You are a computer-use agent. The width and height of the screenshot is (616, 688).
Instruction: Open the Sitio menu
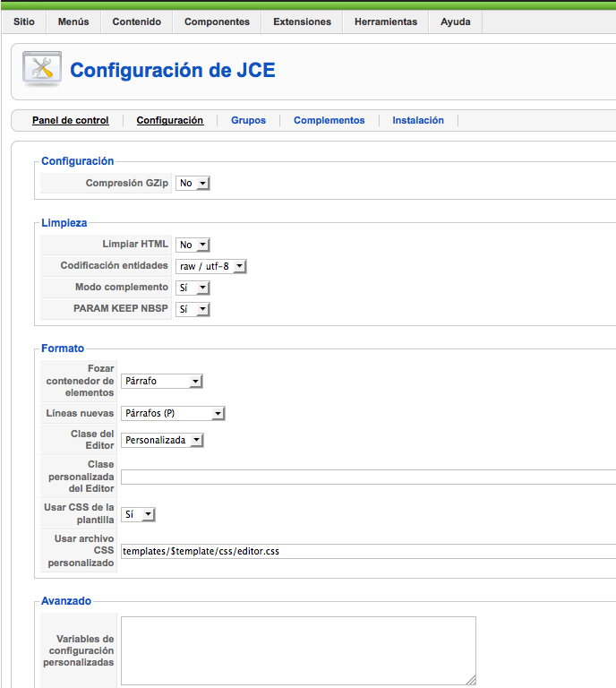pos(24,21)
